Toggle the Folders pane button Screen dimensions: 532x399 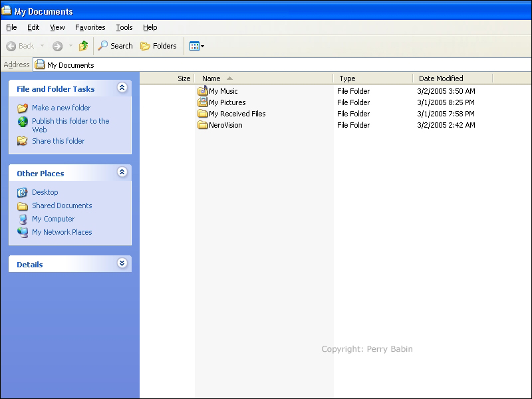click(158, 46)
